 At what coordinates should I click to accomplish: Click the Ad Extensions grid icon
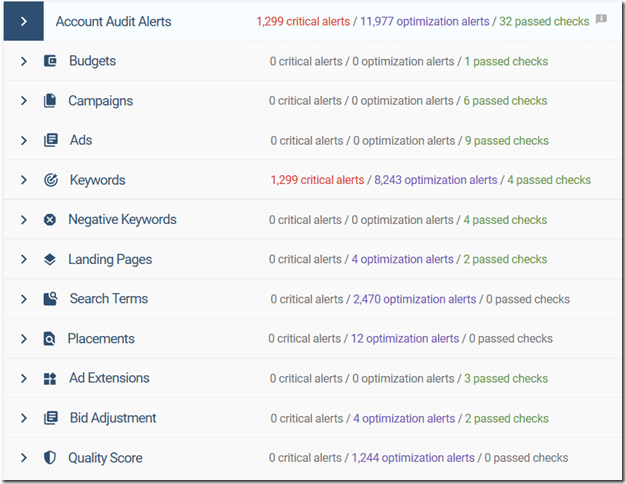pyautogui.click(x=50, y=379)
